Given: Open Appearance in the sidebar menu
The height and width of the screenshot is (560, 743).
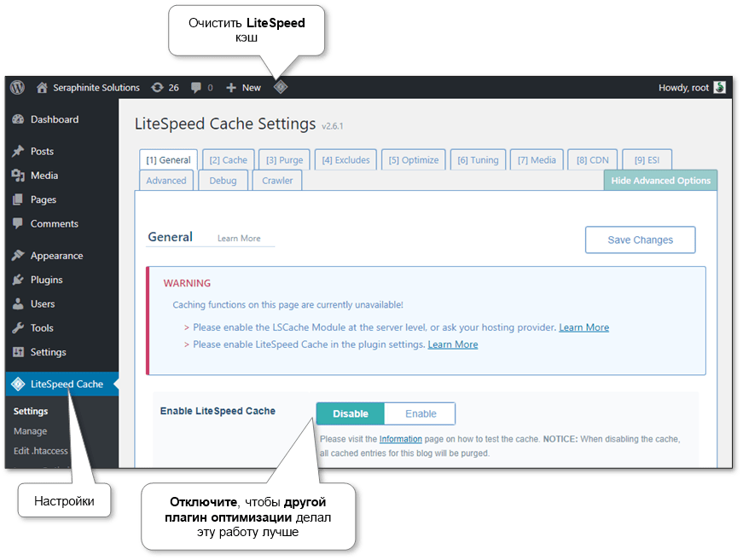Looking at the screenshot, I should coord(56,256).
